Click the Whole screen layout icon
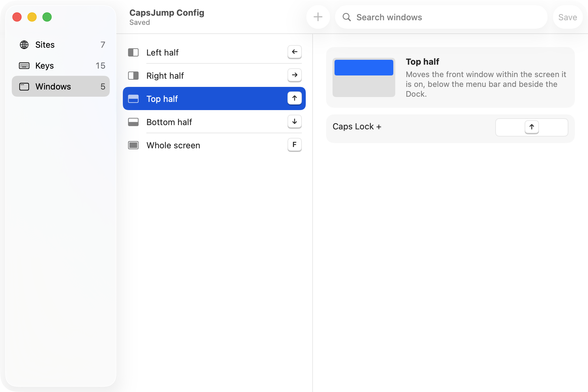588x392 pixels. 133,145
